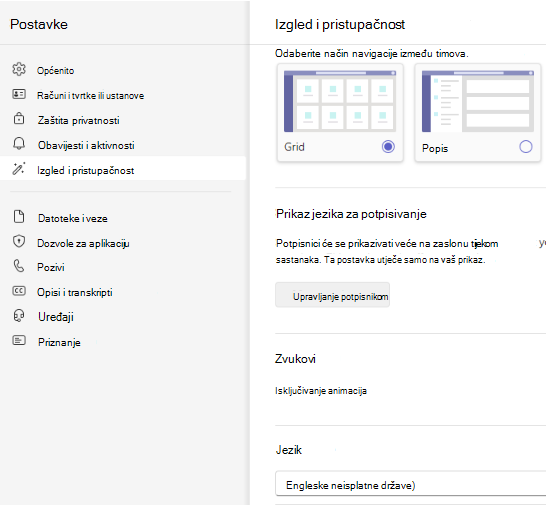Click the Popis label text
This screenshot has height=505, width=553.
point(435,148)
